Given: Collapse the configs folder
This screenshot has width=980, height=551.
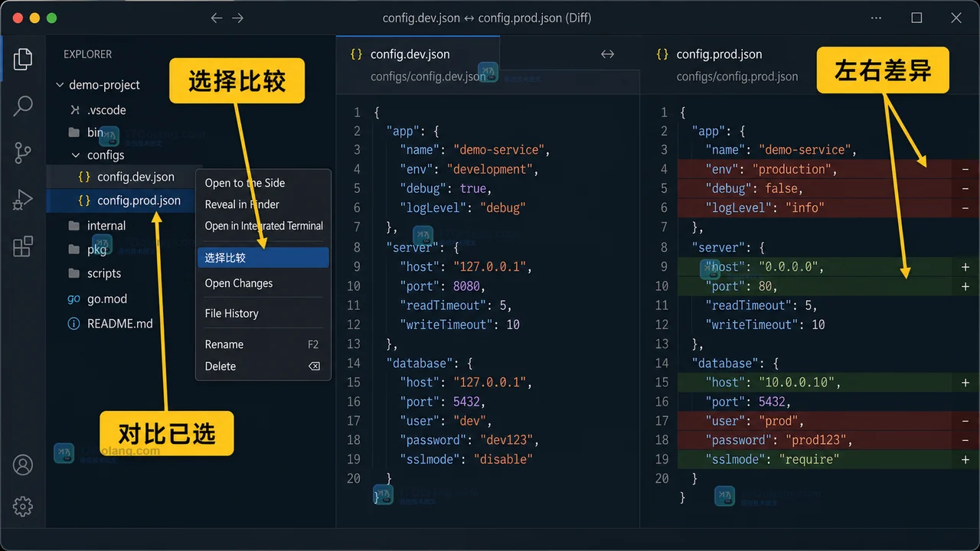Looking at the screenshot, I should tap(75, 155).
